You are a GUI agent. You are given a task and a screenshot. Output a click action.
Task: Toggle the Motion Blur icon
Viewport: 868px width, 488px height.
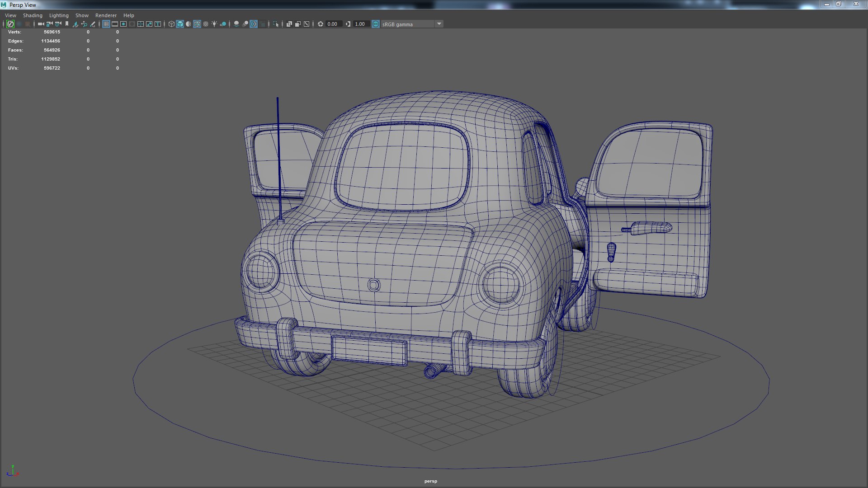point(245,24)
